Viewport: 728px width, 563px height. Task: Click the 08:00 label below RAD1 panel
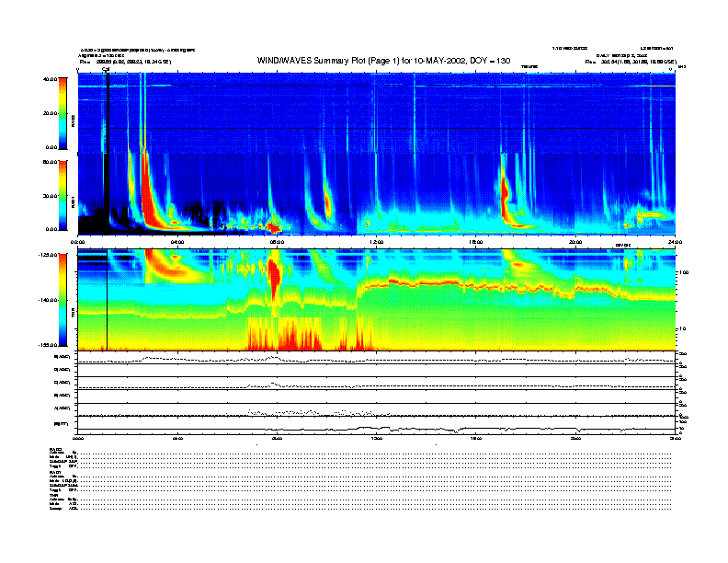(278, 242)
